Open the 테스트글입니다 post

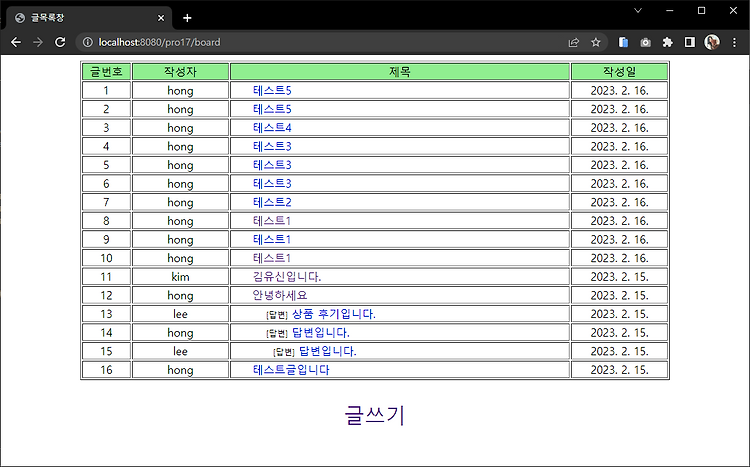[x=291, y=370]
